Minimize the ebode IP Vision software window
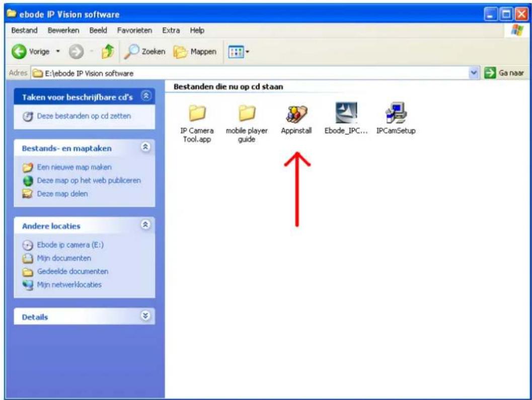Image resolution: width=532 pixels, height=400 pixels. click(491, 15)
